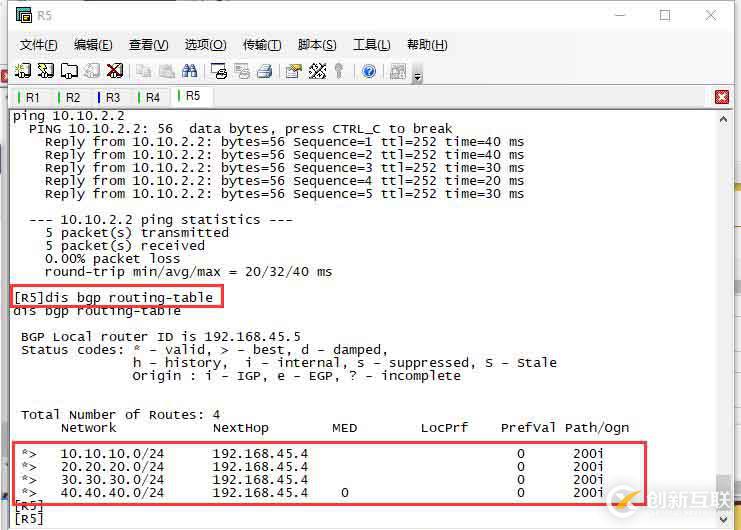The image size is (741, 530).
Task: Click the 'ping 10.10.2.2' command line
Action: (69, 116)
